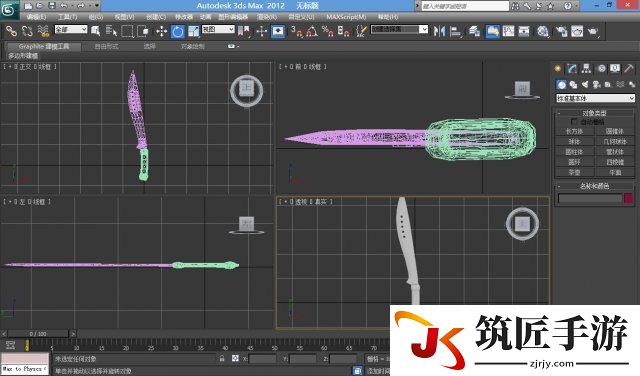Toggle Window/Crossing selection mode icon
The image size is (640, 376).
point(143,31)
